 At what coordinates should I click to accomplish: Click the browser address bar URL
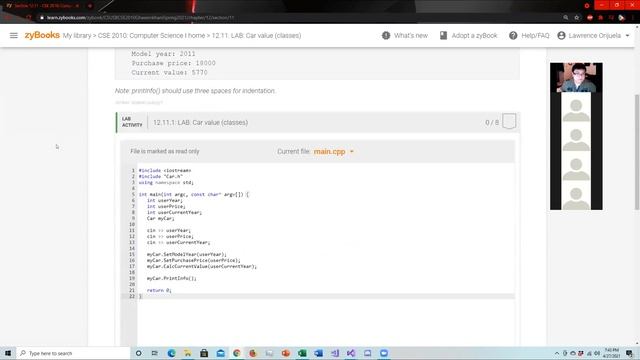[140, 18]
